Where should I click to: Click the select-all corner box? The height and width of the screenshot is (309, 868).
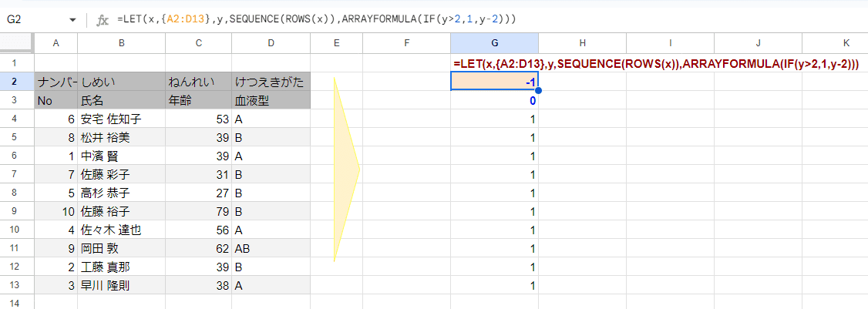(17, 43)
